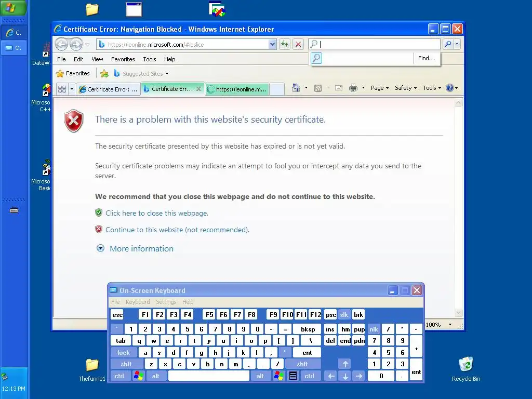Open the View menu in Internet Explorer
The height and width of the screenshot is (399, 532).
[97, 59]
